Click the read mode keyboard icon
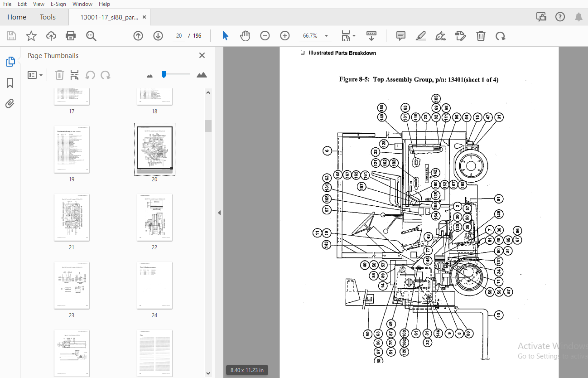This screenshot has width=588, height=378. [x=371, y=36]
